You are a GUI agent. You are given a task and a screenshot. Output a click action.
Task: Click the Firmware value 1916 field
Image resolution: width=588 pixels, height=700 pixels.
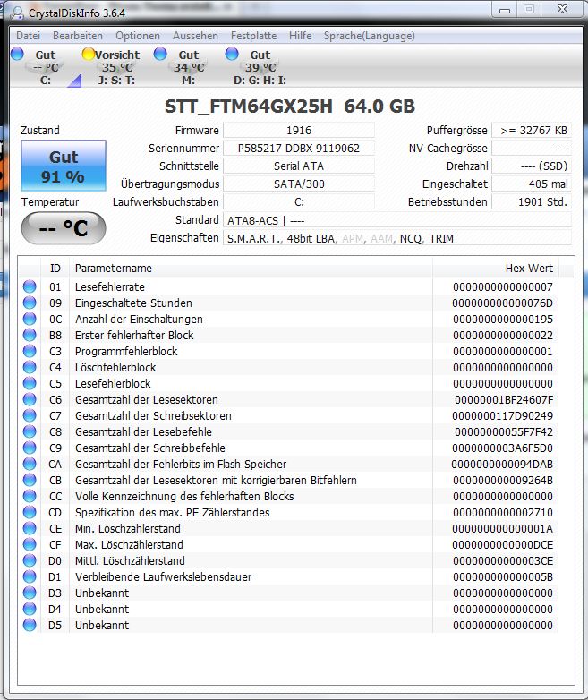tap(299, 131)
